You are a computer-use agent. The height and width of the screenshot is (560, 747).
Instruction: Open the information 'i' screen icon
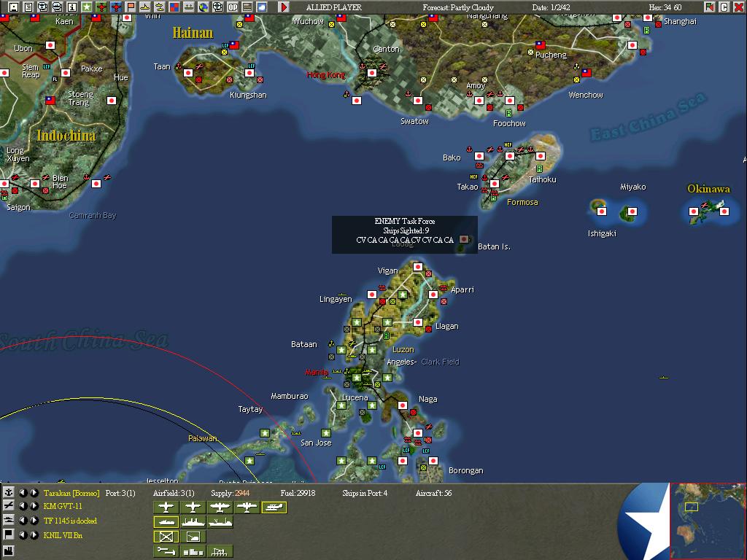(x=72, y=7)
